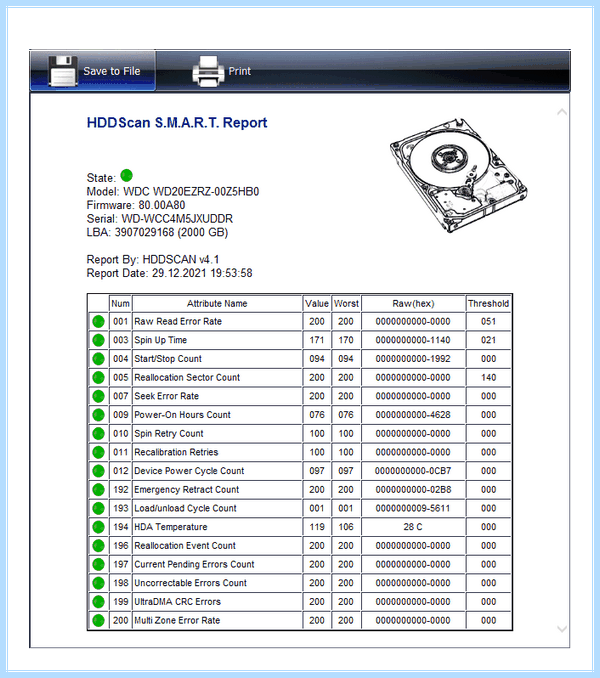Click green status icon for Device Power Cycle Count
The width and height of the screenshot is (600, 678).
click(x=99, y=471)
